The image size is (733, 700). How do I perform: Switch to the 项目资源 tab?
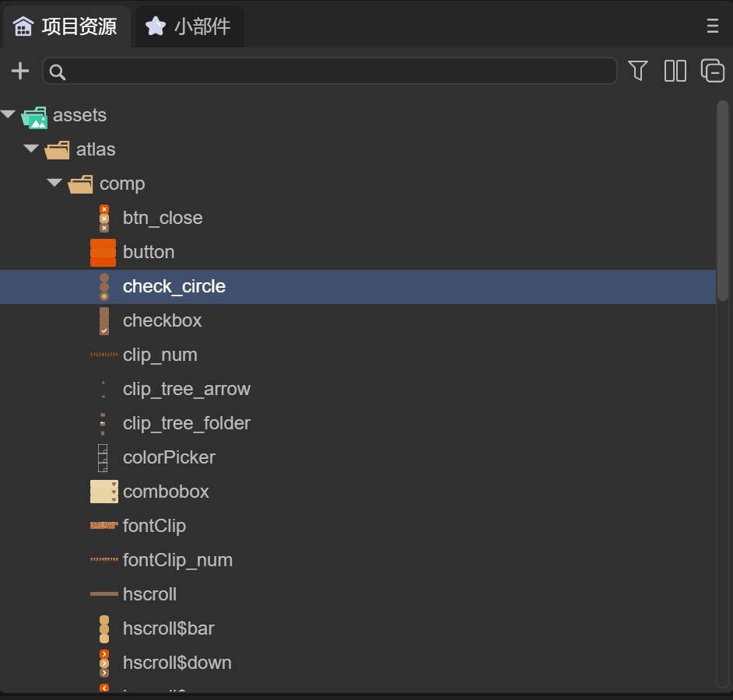(x=66, y=26)
